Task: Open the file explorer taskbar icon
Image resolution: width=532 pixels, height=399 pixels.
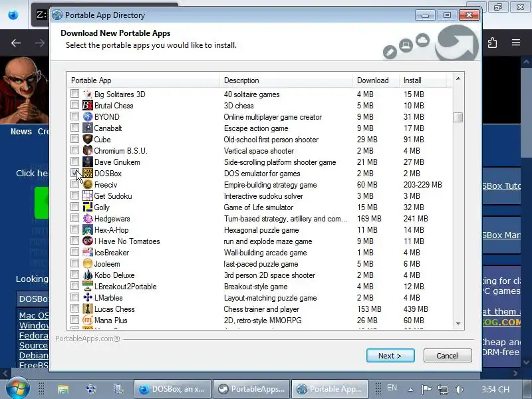Action: [x=63, y=389]
